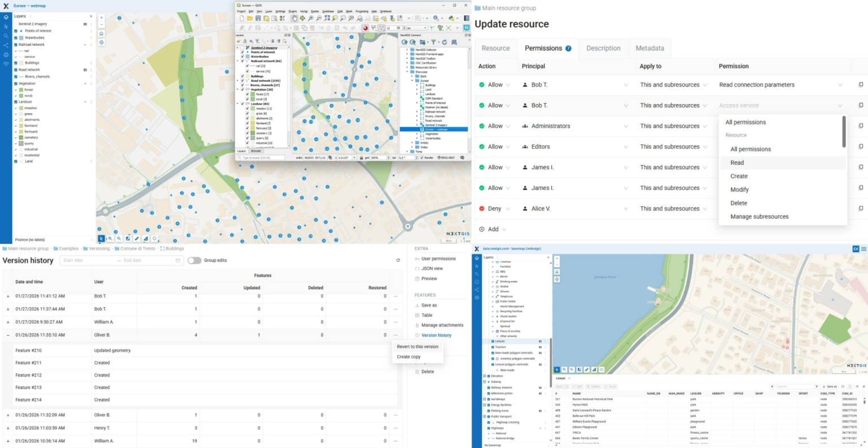
Task: Click the filter icon in NextGIS Connect panel
Action: pyautogui.click(x=433, y=42)
